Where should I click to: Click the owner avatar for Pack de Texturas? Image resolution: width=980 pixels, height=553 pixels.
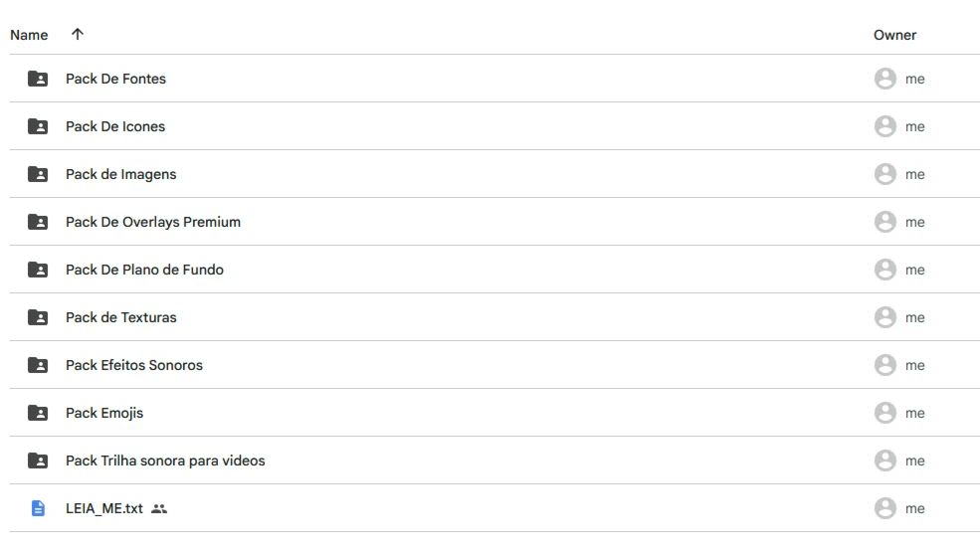click(x=885, y=317)
